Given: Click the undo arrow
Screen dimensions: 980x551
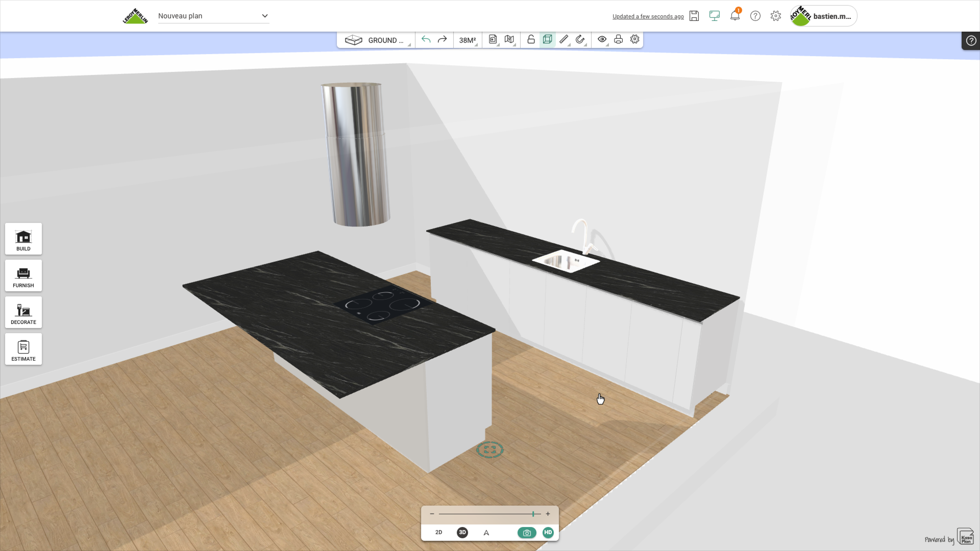Looking at the screenshot, I should click(426, 40).
